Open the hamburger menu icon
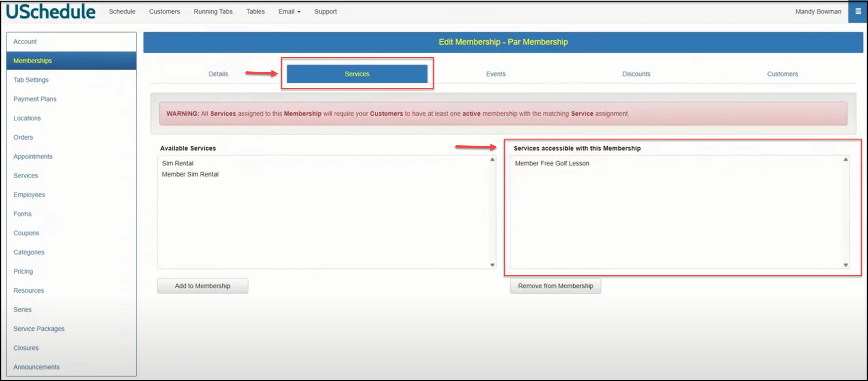868x381 pixels. tap(858, 12)
